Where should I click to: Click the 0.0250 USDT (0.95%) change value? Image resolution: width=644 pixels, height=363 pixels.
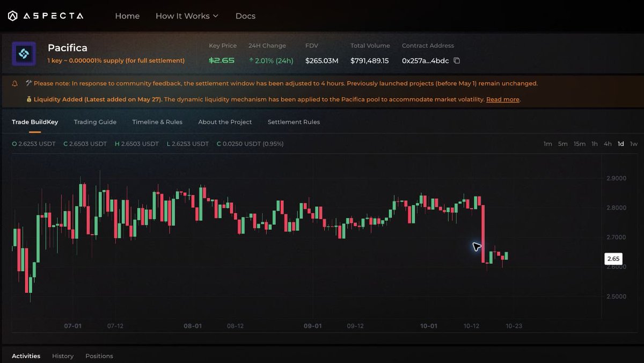click(250, 144)
